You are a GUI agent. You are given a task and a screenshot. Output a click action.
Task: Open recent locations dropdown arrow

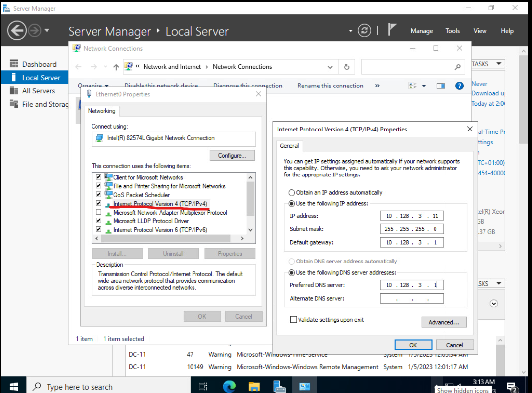tap(105, 67)
